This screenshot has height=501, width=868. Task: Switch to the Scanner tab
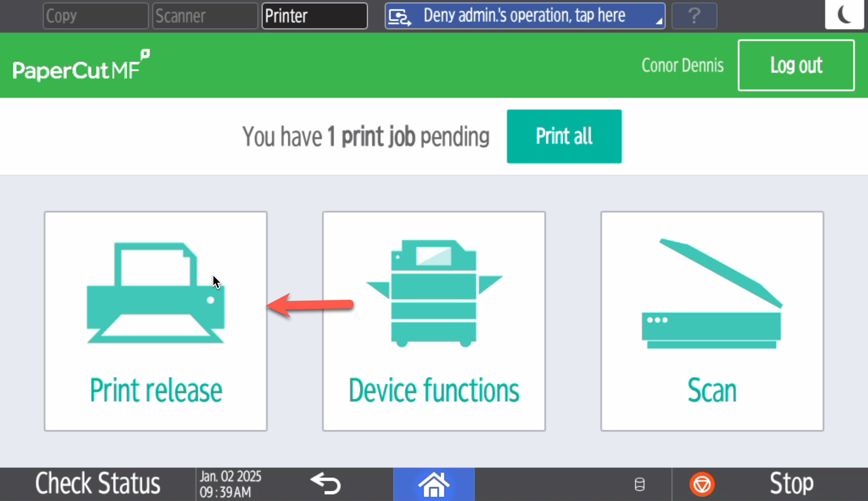coord(205,16)
